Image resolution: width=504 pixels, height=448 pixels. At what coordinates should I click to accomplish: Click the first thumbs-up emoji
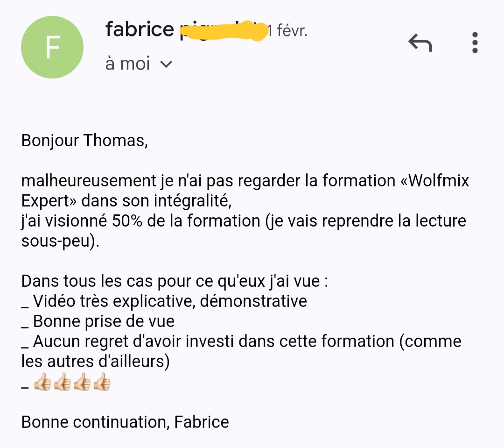pyautogui.click(x=42, y=384)
